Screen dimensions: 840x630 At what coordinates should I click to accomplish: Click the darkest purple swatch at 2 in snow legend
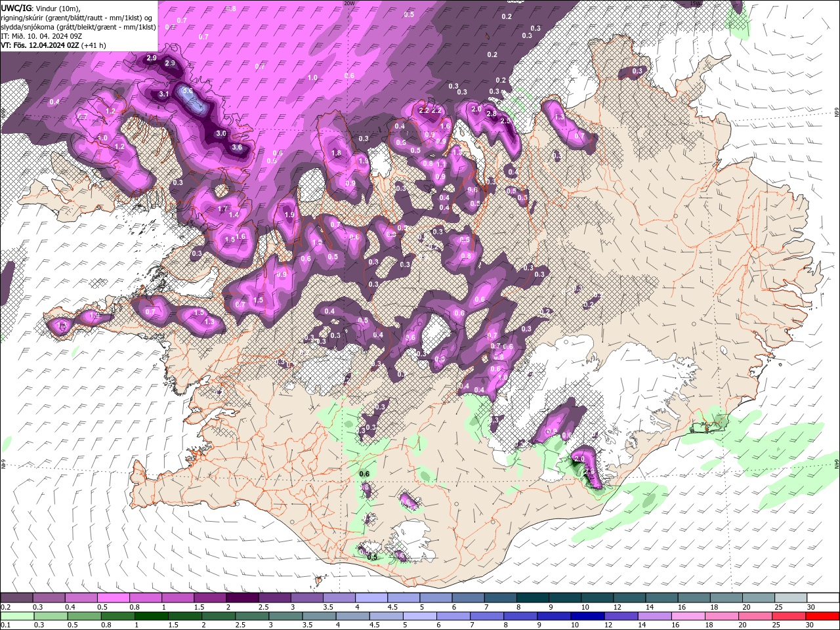242,598
